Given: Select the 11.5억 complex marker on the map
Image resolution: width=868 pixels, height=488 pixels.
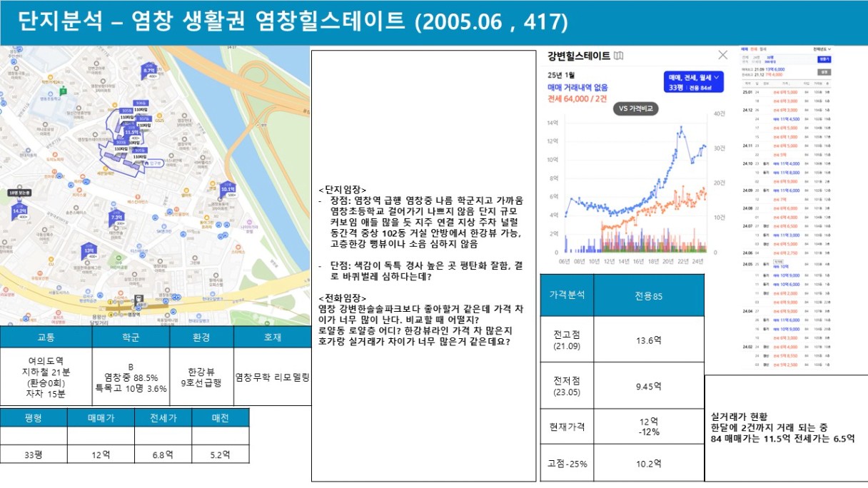Looking at the screenshot, I should pyautogui.click(x=131, y=132).
